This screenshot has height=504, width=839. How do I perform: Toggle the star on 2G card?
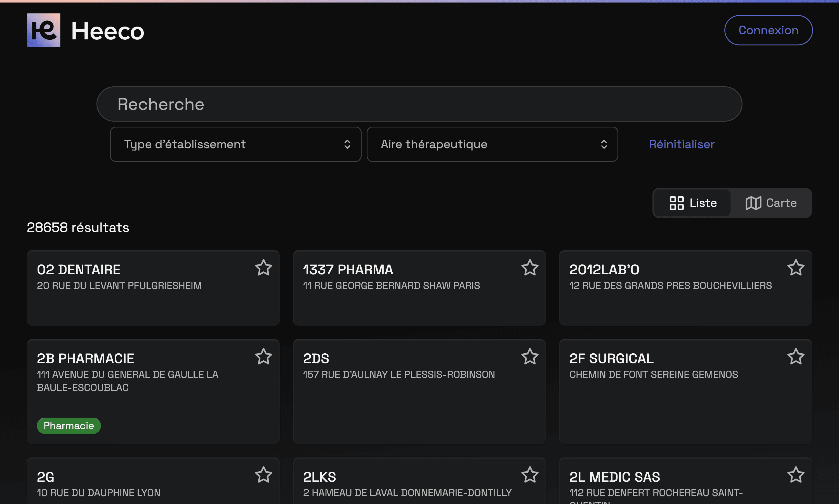pos(264,475)
